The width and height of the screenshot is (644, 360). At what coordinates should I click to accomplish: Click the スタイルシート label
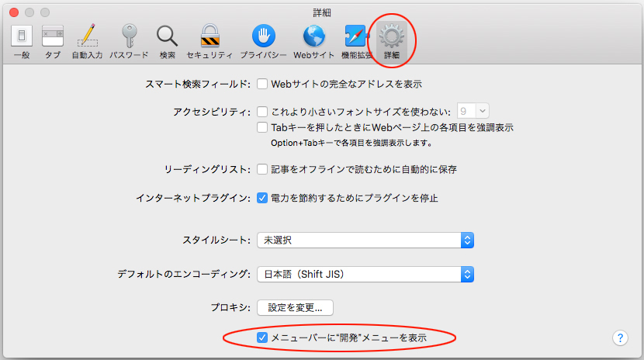point(216,241)
